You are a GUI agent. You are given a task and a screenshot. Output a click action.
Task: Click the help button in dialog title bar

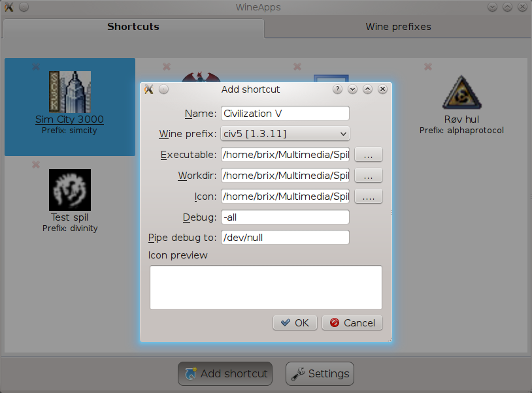pyautogui.click(x=338, y=89)
